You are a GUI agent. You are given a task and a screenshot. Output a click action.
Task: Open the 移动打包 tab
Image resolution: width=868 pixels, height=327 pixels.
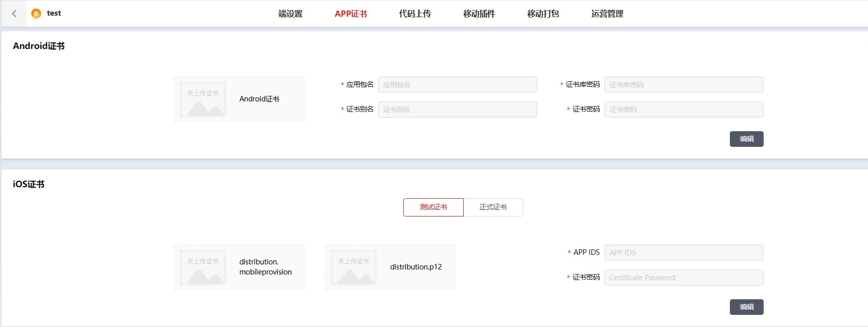pyautogui.click(x=543, y=14)
